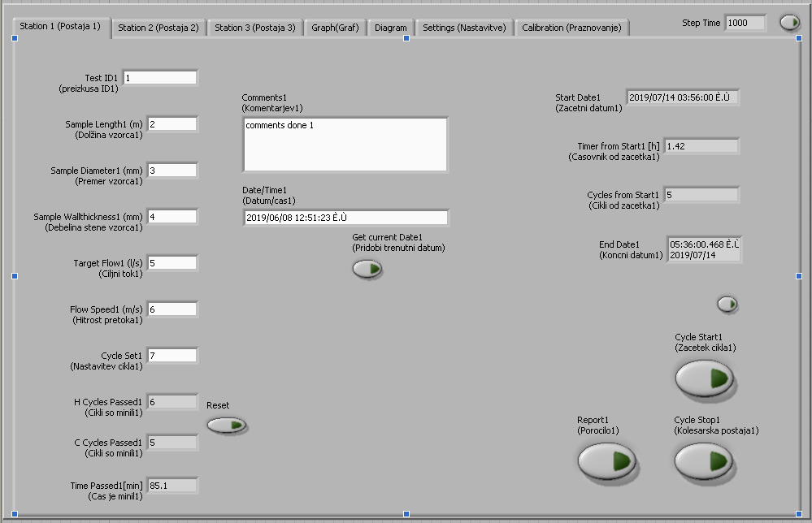Image resolution: width=812 pixels, height=523 pixels.
Task: Click the Test ID1 input field
Action: click(159, 78)
